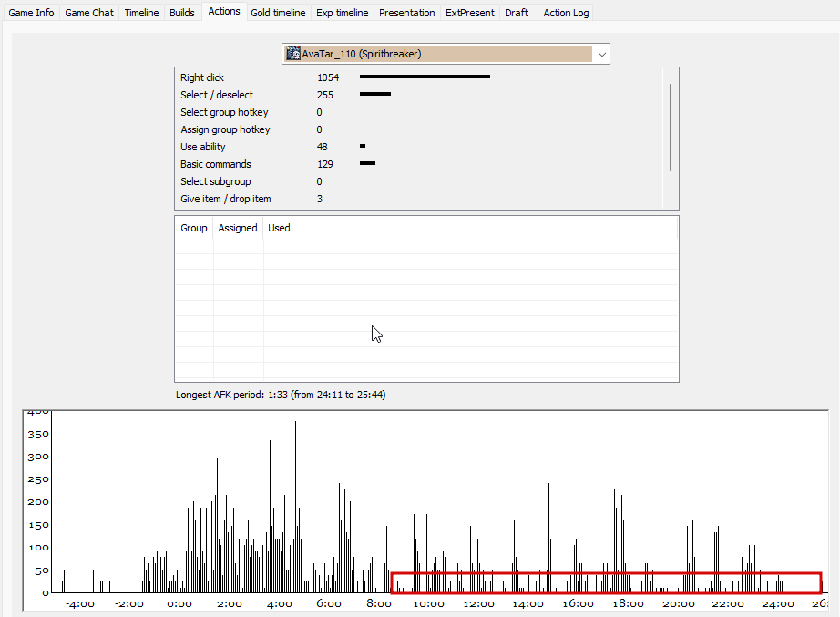
Task: Click the 4:00 mark on chart axis
Action: point(279,603)
